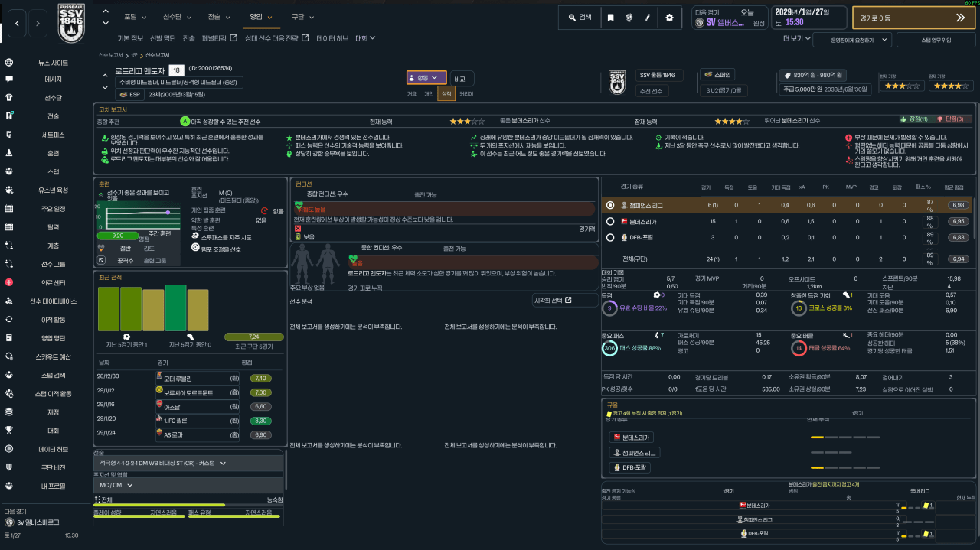The image size is (980, 550).
Task: Open 선수 데이터베이스 sidebar icon
Action: tap(9, 301)
